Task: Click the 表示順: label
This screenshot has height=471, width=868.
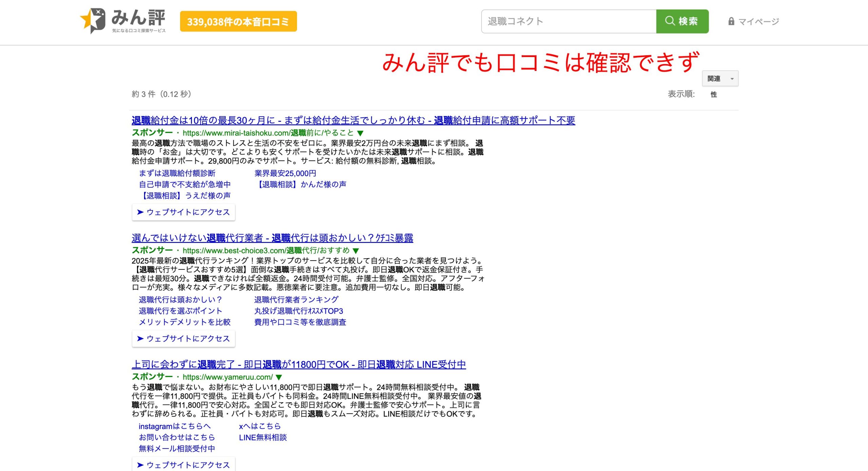Action: (x=681, y=94)
